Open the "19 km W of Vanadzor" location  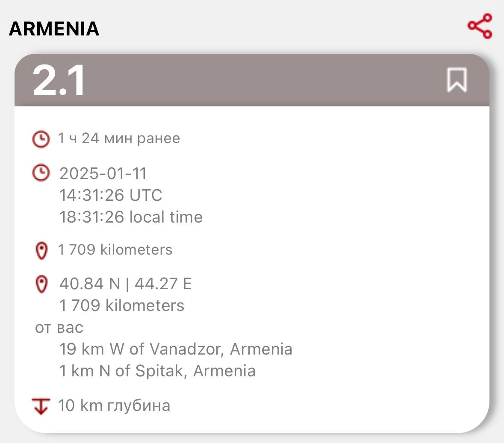(176, 349)
